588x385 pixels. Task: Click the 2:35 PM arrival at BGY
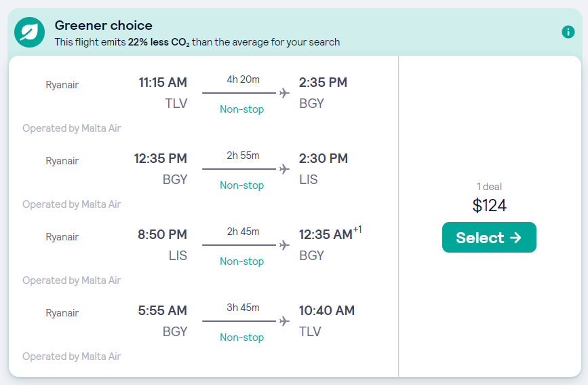[x=323, y=82]
